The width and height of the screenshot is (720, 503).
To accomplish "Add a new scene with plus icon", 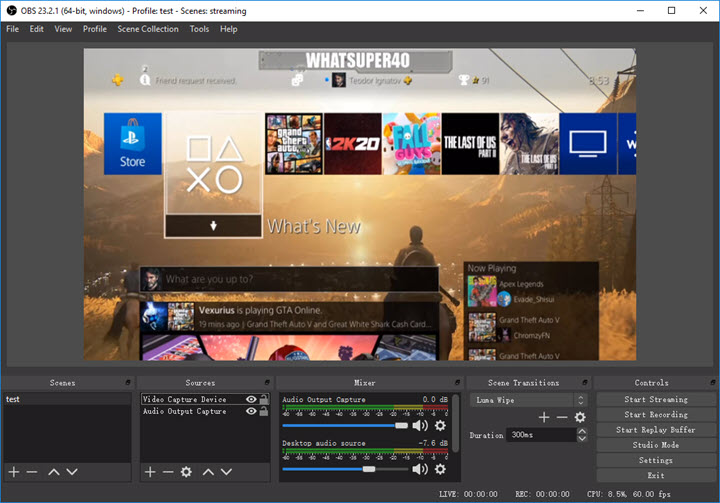I will click(13, 471).
